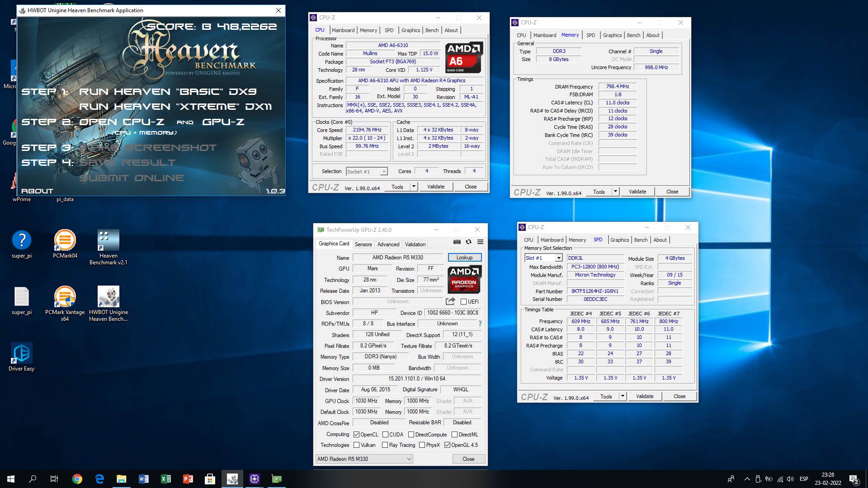This screenshot has height=488, width=868.
Task: Toggle the CUDA checkbox
Action: pos(385,435)
